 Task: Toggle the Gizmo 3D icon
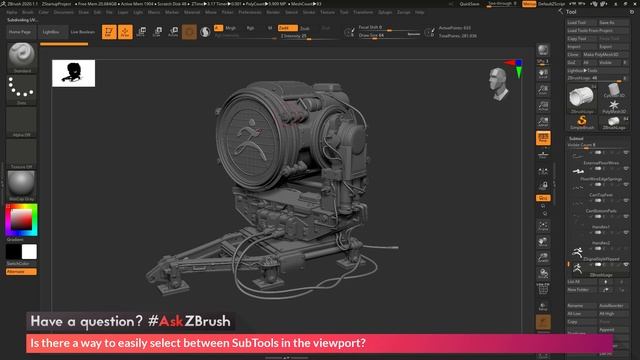(189, 32)
